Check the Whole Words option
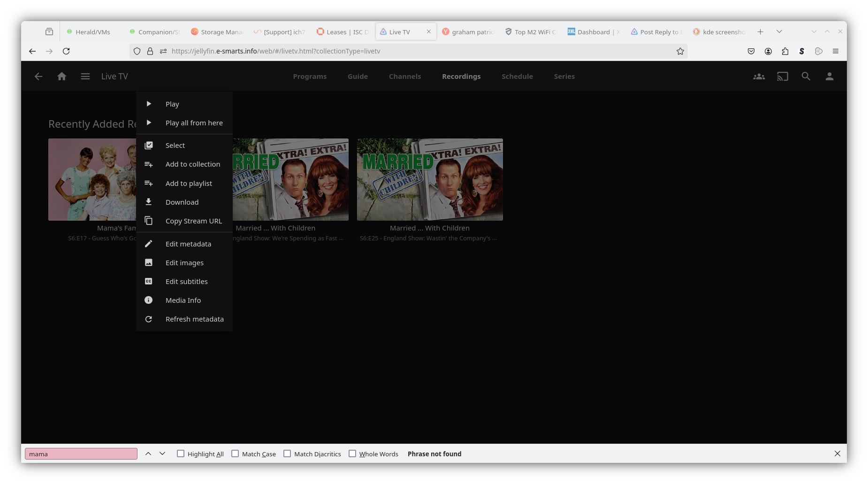The height and width of the screenshot is (484, 868). pos(352,453)
